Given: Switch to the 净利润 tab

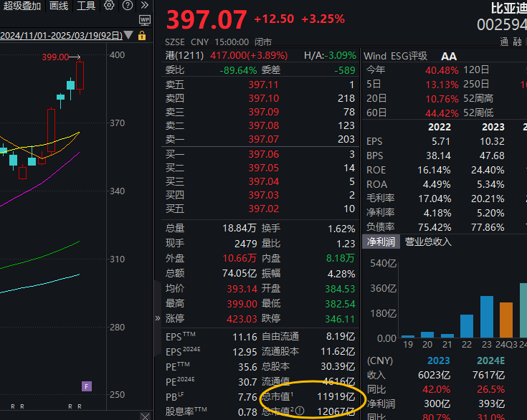Looking at the screenshot, I should coord(381,242).
